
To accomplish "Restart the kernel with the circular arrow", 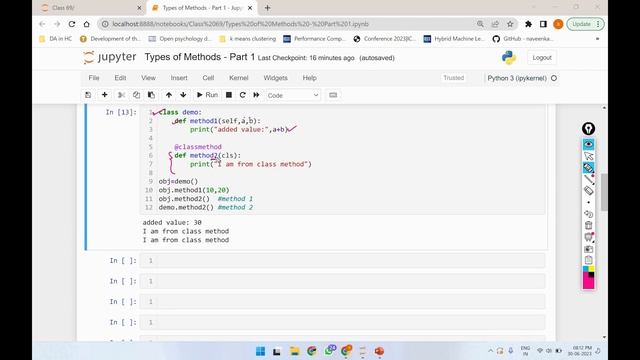I will (x=242, y=95).
